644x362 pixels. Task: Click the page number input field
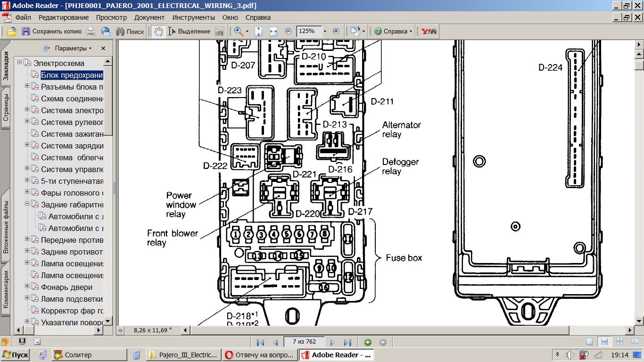304,342
